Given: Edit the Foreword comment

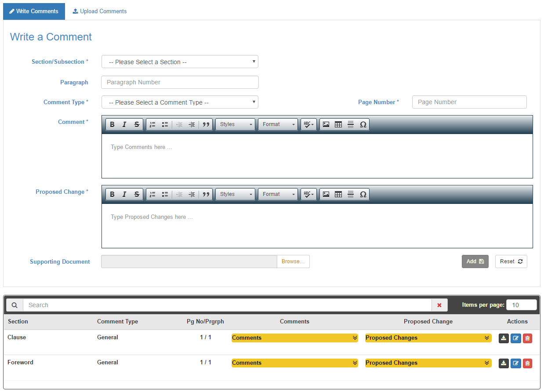Looking at the screenshot, I should pyautogui.click(x=515, y=363).
